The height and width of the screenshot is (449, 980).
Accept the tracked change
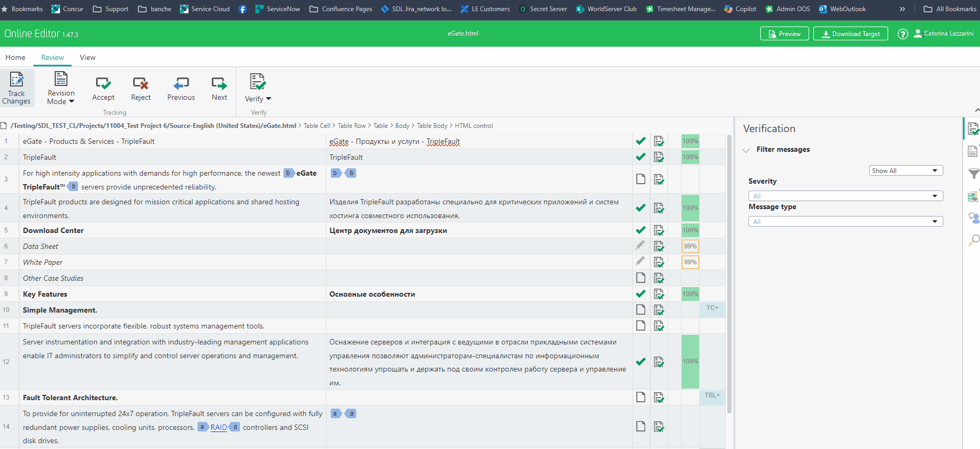[x=103, y=88]
